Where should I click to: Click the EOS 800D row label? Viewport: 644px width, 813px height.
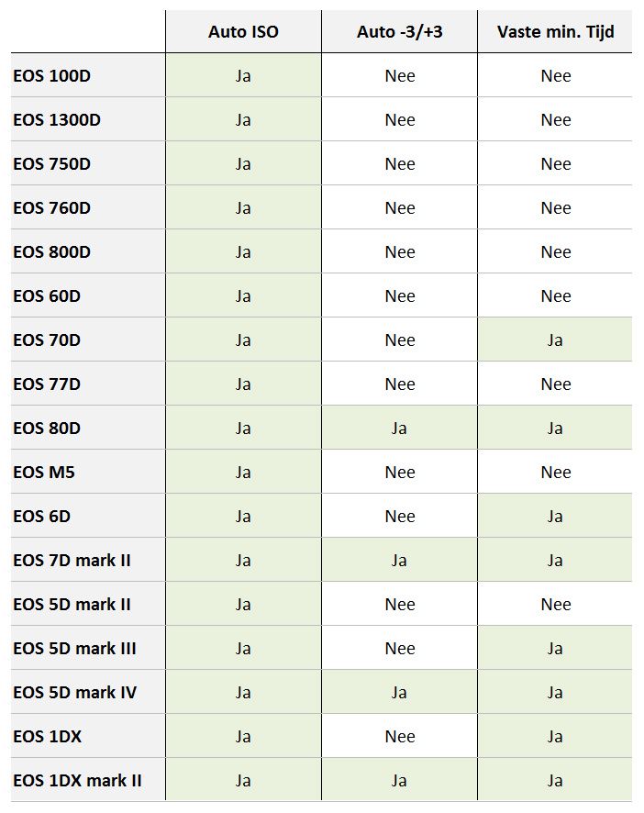click(52, 252)
